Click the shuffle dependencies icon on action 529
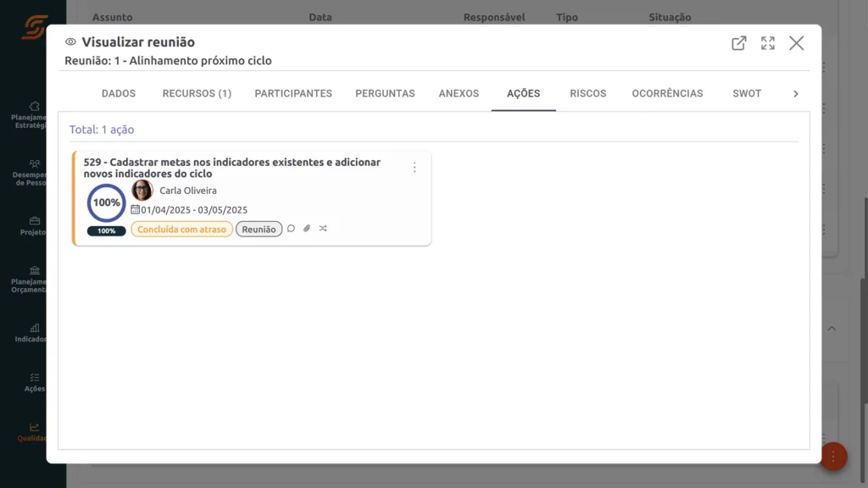This screenshot has width=868, height=488. [322, 228]
